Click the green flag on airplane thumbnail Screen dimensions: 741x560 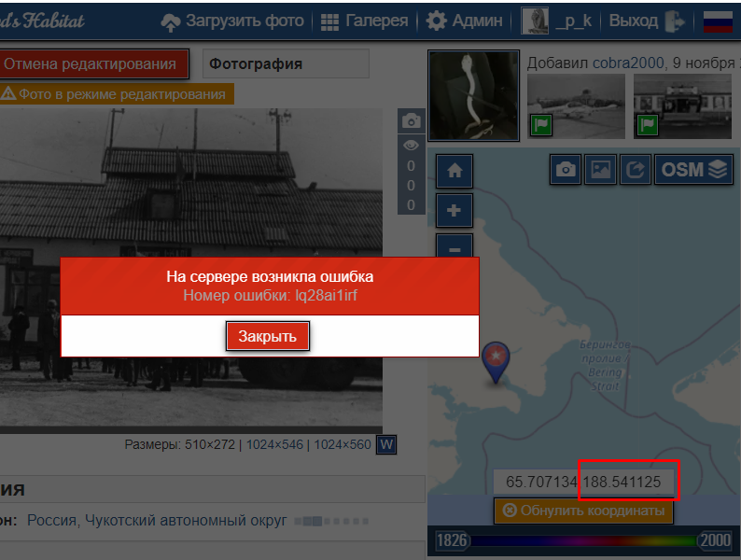(x=541, y=125)
